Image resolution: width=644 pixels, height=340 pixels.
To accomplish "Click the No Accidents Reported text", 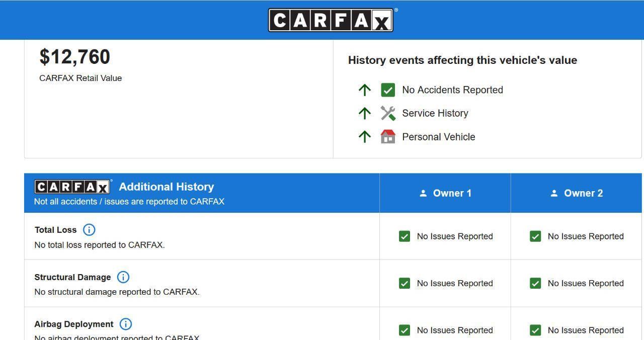I will point(453,90).
